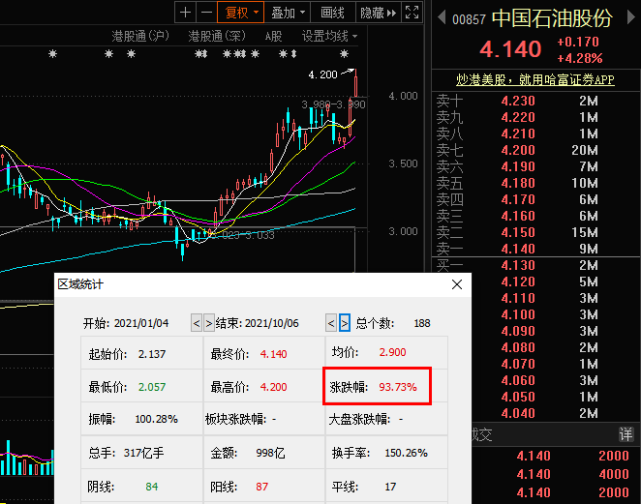Close the 区域统计 dialog

tap(457, 284)
